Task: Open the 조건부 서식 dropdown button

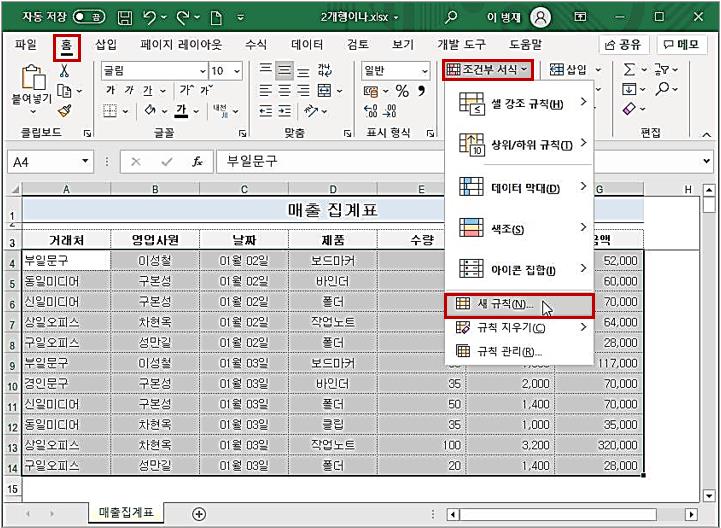Action: (x=488, y=70)
